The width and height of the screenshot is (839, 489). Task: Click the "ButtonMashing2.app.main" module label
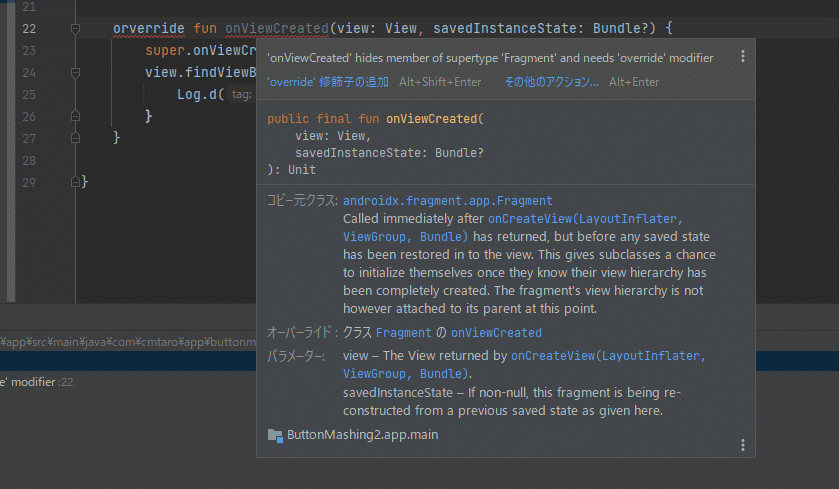pyautogui.click(x=362, y=434)
